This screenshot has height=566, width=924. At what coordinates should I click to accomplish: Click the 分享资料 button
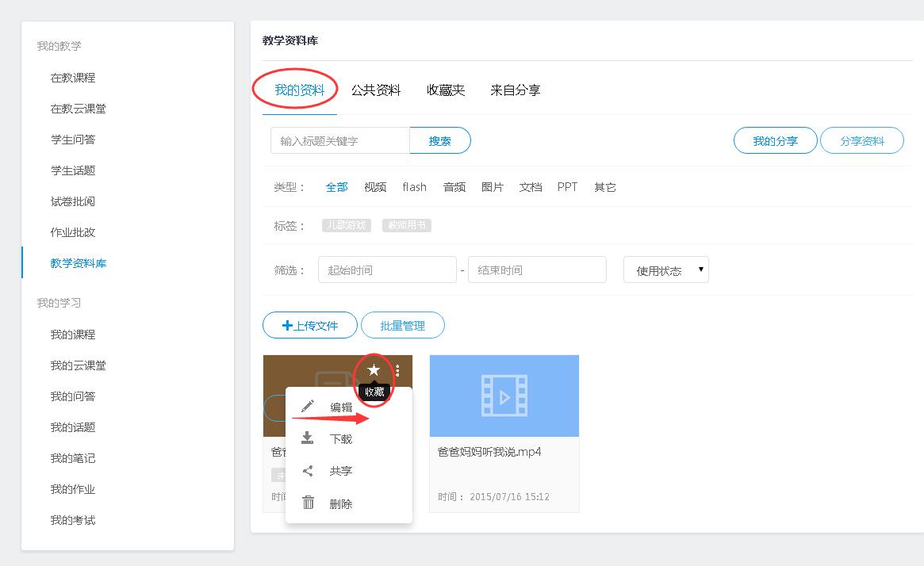pos(862,141)
